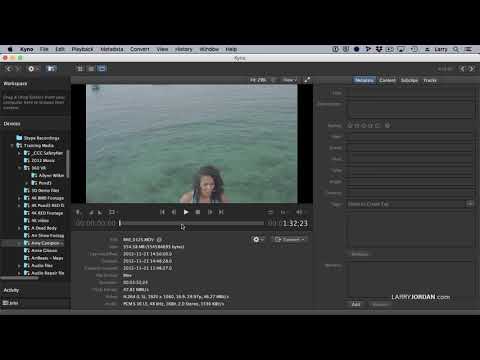This screenshot has height=360, width=480.
Task: Click the Tags entry field
Action: coord(406,204)
